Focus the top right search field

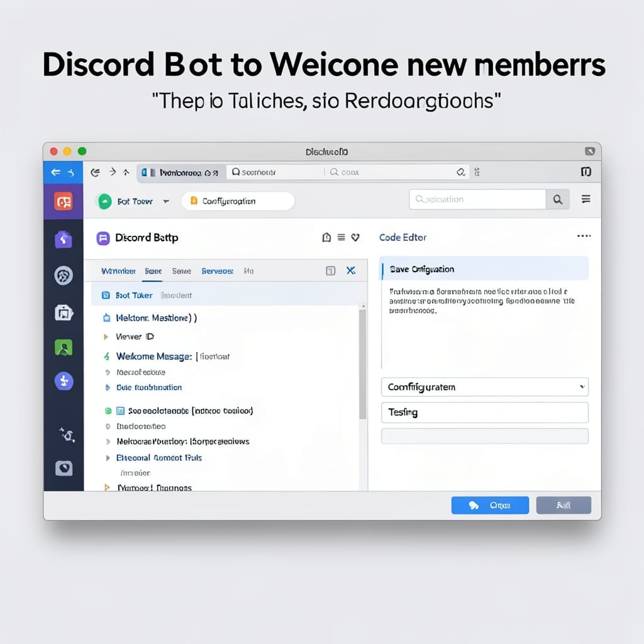click(x=477, y=199)
